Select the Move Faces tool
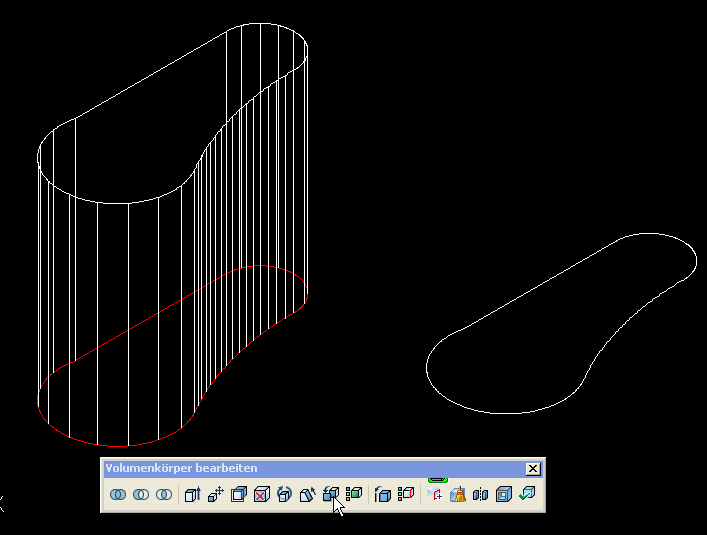Screen dimensions: 707x535 tap(216, 494)
